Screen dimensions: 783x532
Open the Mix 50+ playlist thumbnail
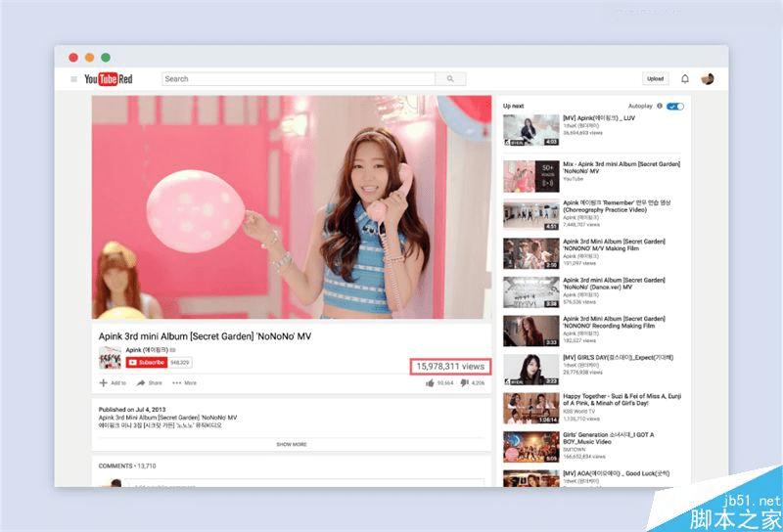pos(530,176)
